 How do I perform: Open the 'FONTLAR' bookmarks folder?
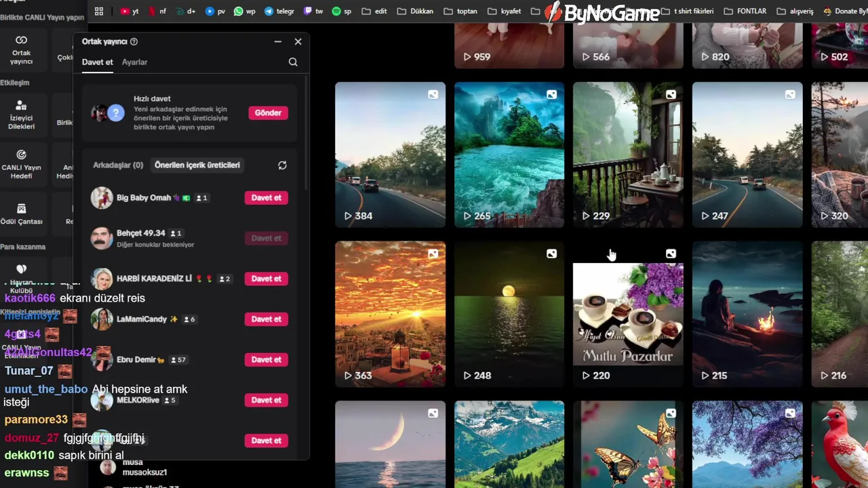click(745, 11)
